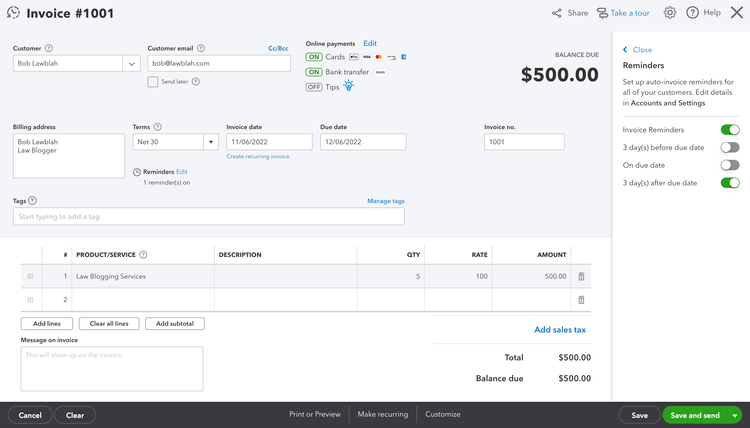Screen dimensions: 750x428
Task: Turn off the Invoice Reminders switch
Action: pyautogui.click(x=730, y=130)
